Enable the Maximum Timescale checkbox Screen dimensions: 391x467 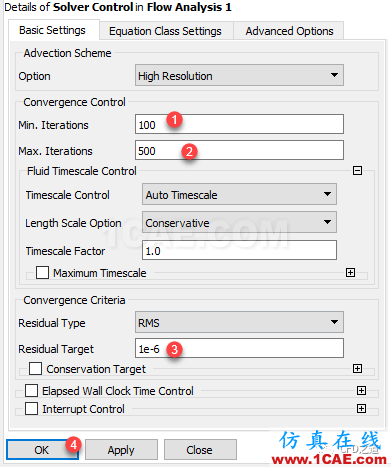pos(42,272)
